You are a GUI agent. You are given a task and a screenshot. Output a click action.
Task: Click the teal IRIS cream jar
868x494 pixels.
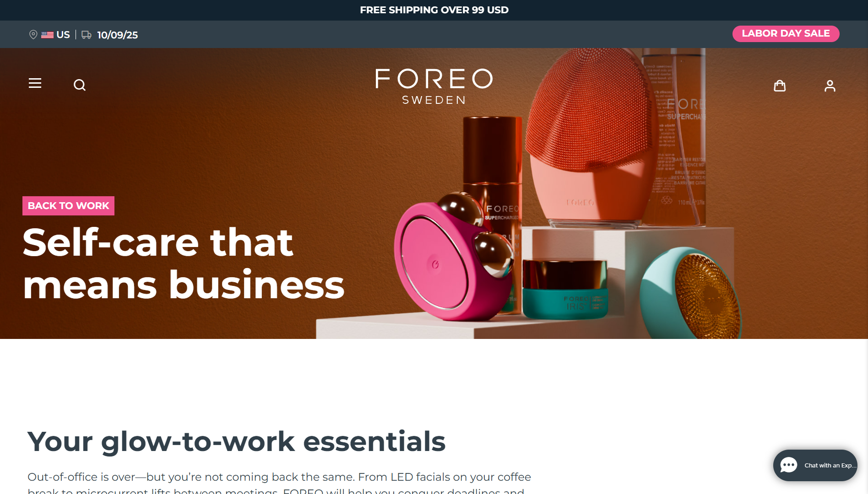[565, 289]
